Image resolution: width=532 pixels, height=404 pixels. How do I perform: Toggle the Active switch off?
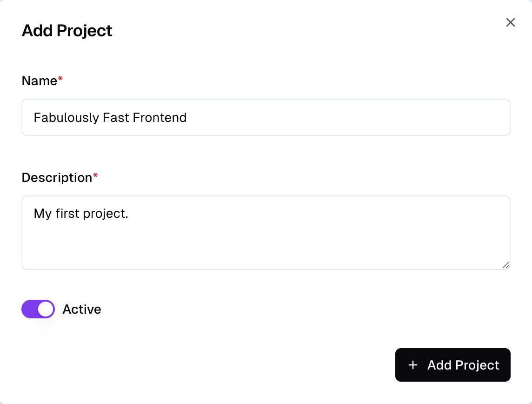[38, 309]
